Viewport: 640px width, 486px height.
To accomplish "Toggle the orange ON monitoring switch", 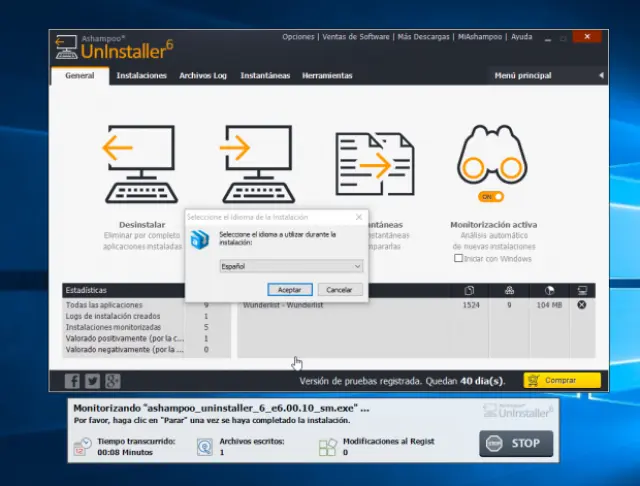I will coord(491,197).
